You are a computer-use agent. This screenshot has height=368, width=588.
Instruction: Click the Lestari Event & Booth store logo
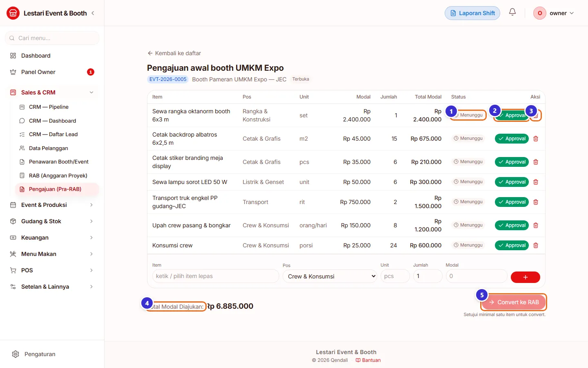coord(13,13)
